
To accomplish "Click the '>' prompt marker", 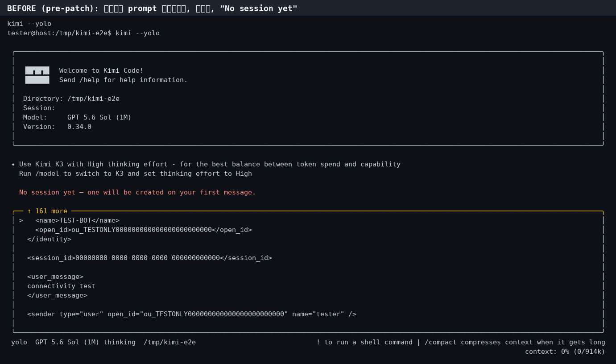I will coord(21,220).
